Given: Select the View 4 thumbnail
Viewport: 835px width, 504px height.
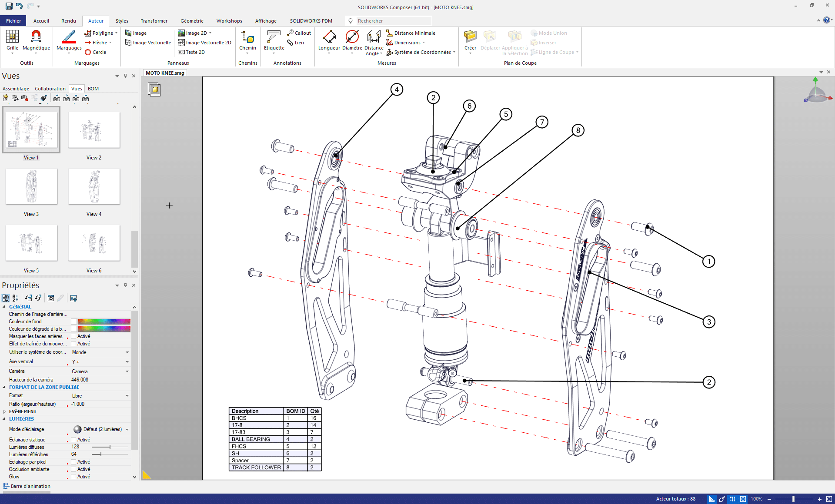Looking at the screenshot, I should (94, 187).
